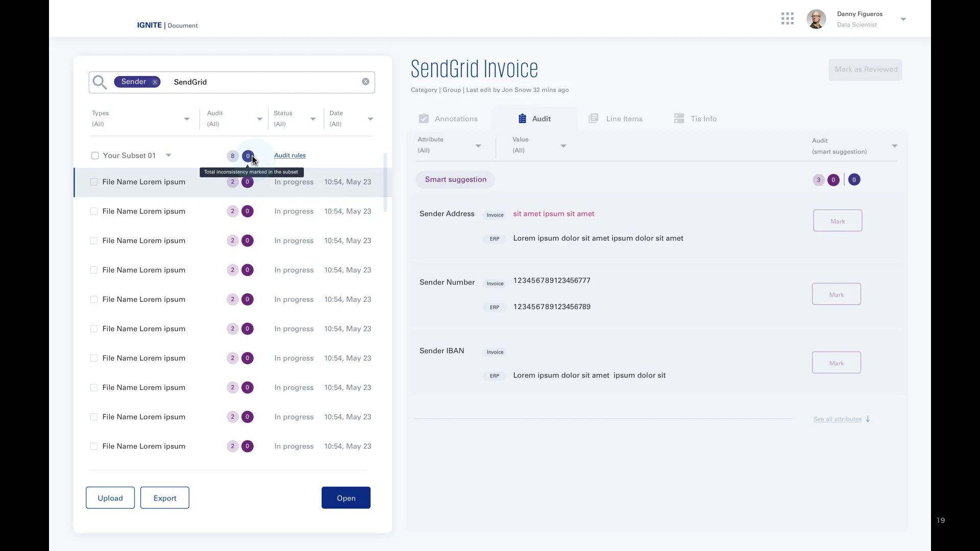This screenshot has width=980, height=551.
Task: Click the Line Items tab icon
Action: click(x=593, y=118)
